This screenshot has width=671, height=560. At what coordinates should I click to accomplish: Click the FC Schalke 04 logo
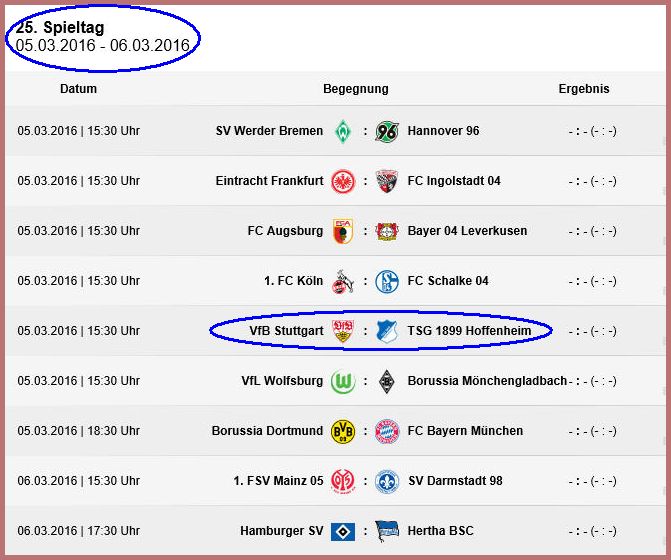tap(387, 281)
